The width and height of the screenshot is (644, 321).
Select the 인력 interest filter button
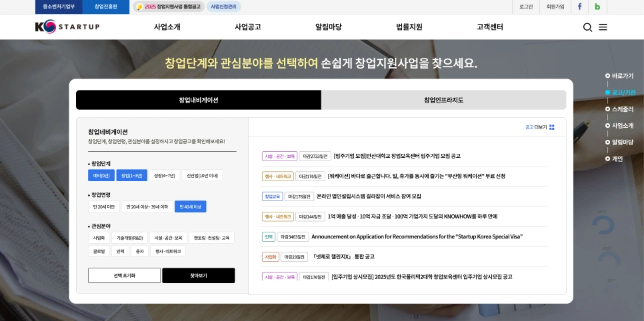coord(121,251)
